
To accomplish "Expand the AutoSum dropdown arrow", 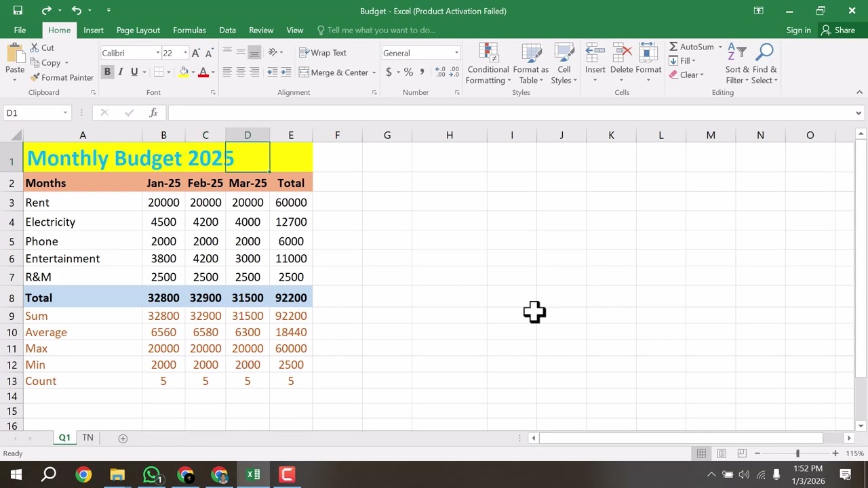I will pyautogui.click(x=720, y=47).
